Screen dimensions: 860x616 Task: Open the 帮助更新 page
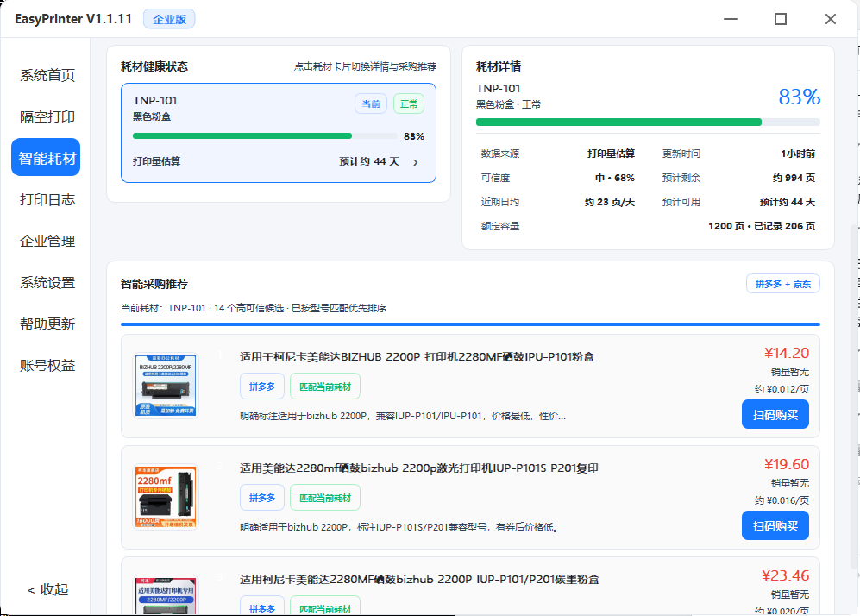pyautogui.click(x=47, y=324)
